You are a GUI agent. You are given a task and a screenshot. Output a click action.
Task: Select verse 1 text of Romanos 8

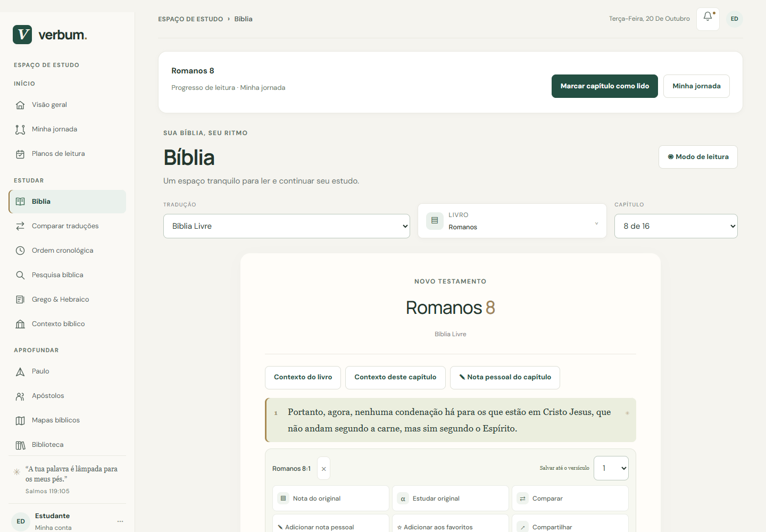(449, 420)
